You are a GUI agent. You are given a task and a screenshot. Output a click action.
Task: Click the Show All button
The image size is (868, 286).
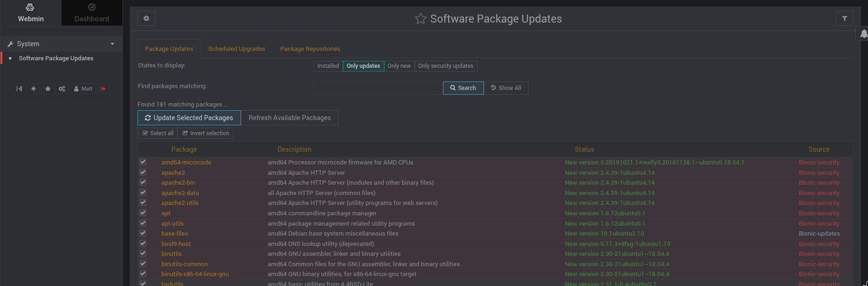[506, 88]
